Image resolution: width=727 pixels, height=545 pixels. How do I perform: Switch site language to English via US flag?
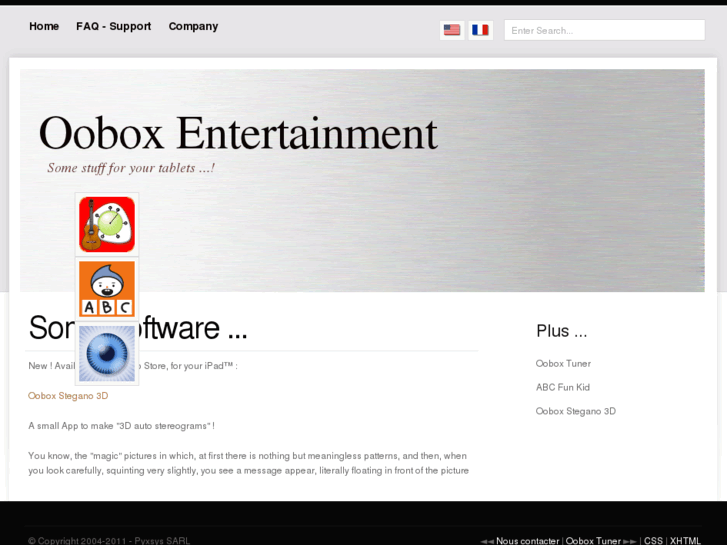pyautogui.click(x=452, y=30)
